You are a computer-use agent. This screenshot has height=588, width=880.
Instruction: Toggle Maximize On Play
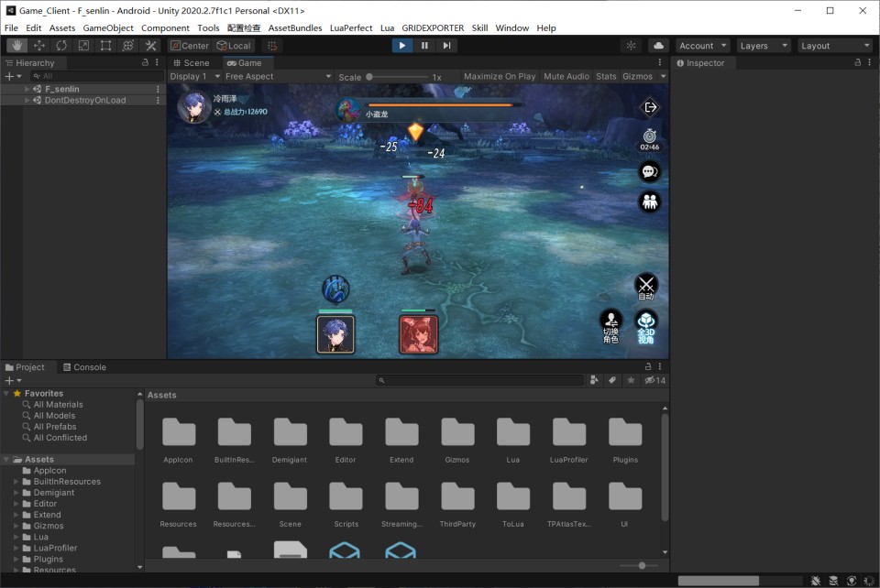point(500,77)
